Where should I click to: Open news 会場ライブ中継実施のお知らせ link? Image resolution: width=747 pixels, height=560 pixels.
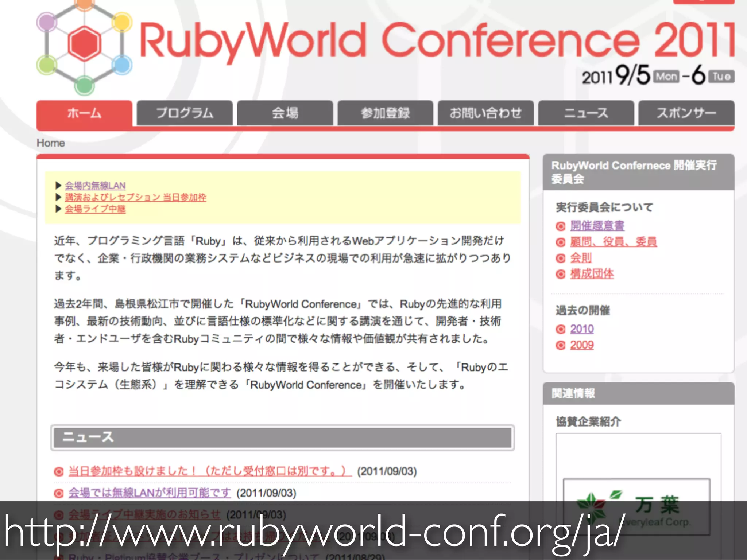pos(144,515)
